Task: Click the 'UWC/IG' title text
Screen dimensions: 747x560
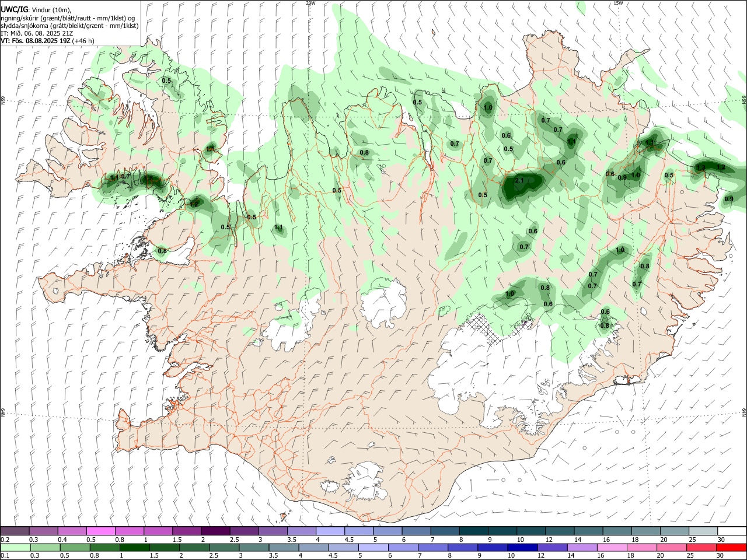Action: 14,9
